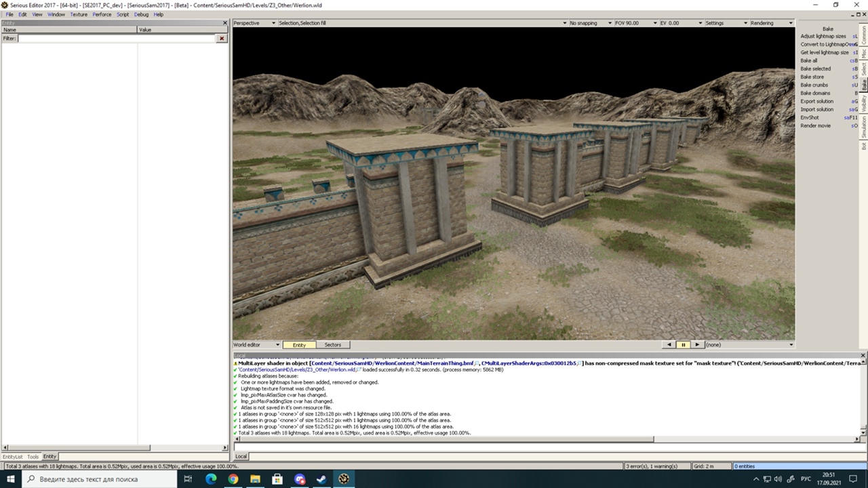Open the World editor mode dropdown
This screenshot has width=868, height=488.
256,345
